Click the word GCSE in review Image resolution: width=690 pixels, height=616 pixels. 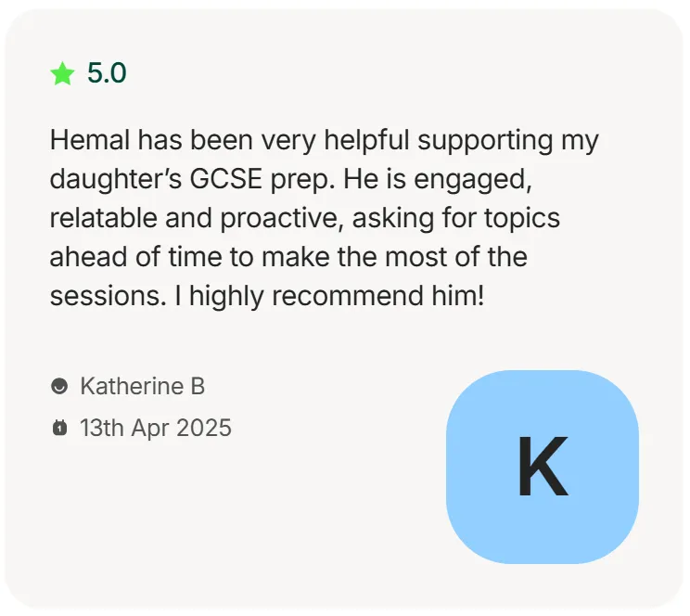pos(226,179)
